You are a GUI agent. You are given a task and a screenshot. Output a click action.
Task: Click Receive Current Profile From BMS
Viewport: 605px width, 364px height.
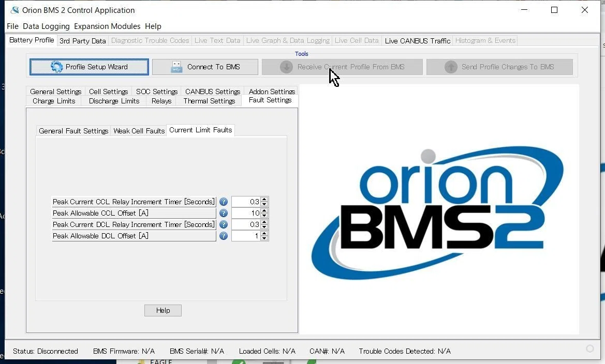pyautogui.click(x=342, y=67)
